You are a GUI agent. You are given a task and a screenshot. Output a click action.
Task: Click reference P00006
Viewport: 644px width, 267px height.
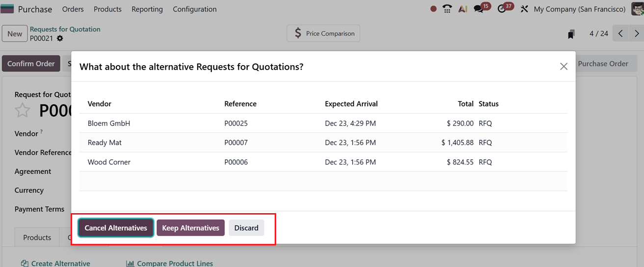[x=236, y=162]
